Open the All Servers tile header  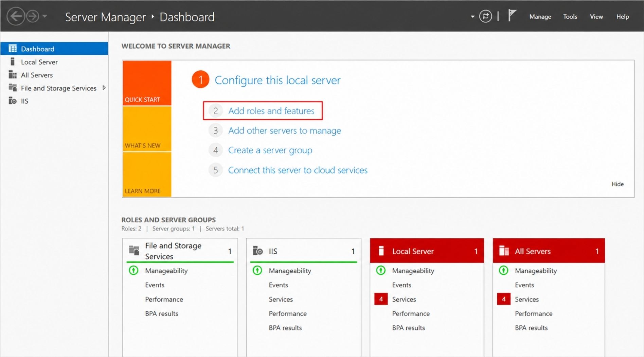[549, 251]
